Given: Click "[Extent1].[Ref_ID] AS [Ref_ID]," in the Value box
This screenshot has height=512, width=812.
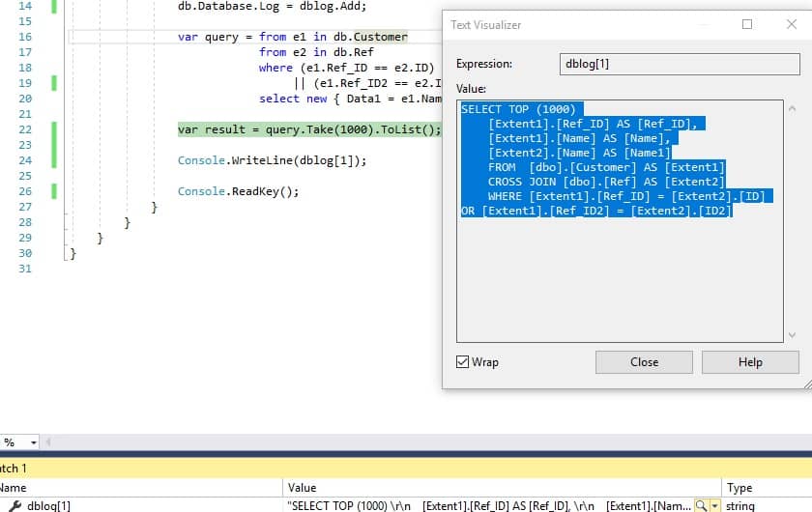Looking at the screenshot, I should pos(593,124).
